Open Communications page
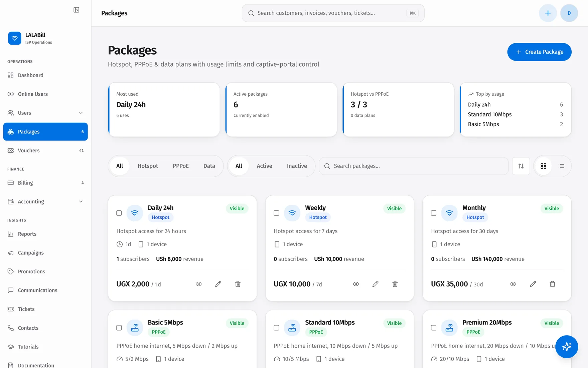 45,290
